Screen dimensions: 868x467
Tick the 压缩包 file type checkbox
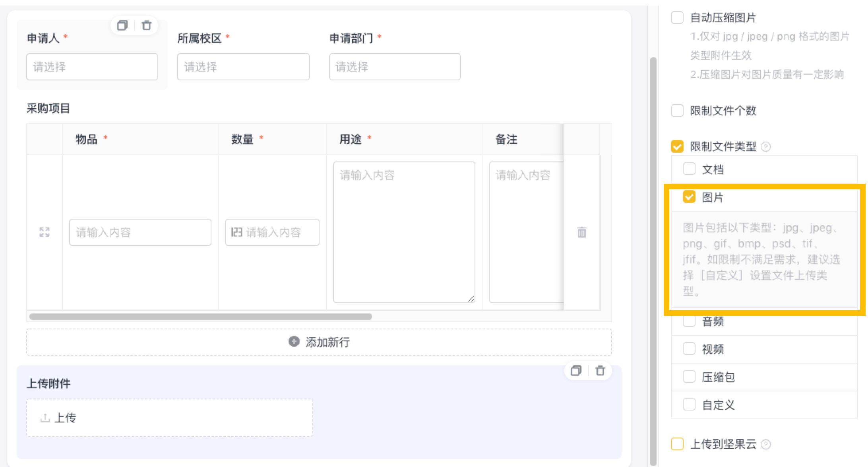click(x=689, y=377)
